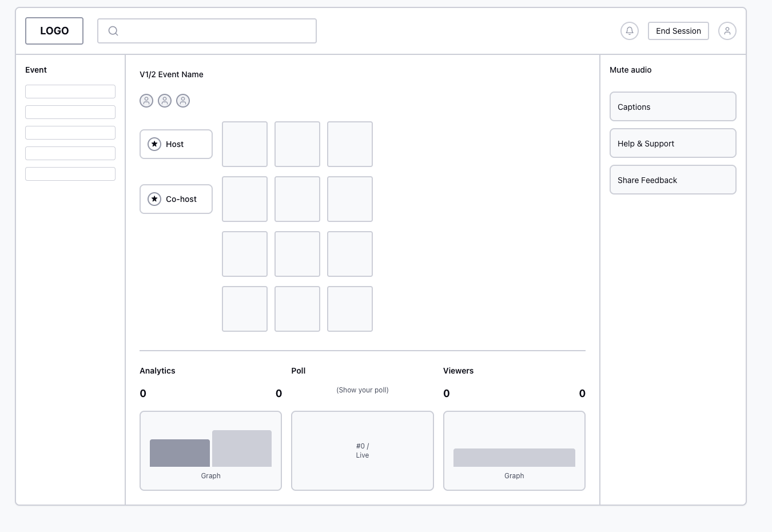772x532 pixels.
Task: Click the LOGO in the header
Action: (x=54, y=31)
